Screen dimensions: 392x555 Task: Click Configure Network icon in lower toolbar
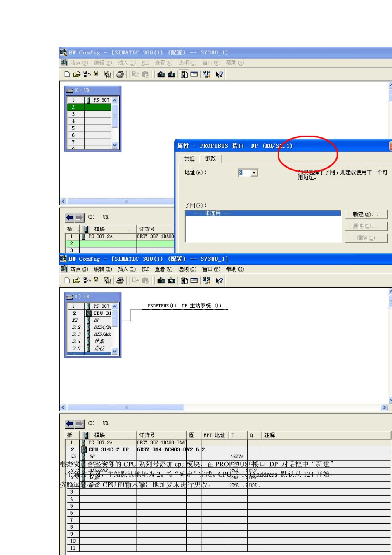(x=207, y=281)
